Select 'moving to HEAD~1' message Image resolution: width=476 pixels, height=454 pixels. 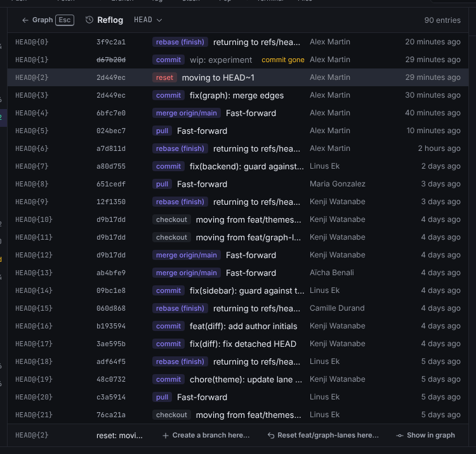(218, 77)
